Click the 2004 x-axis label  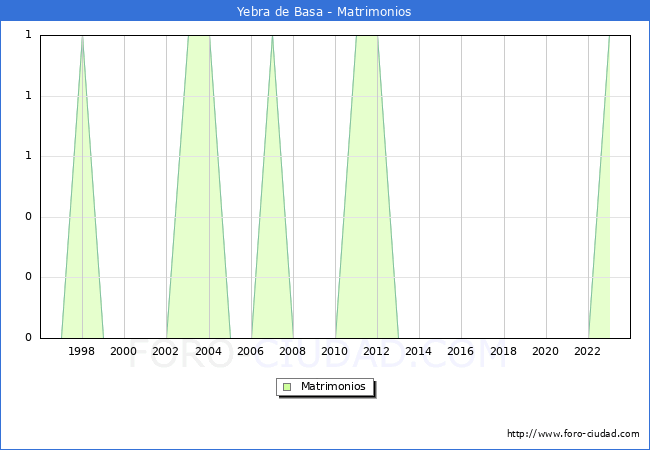[x=208, y=351]
